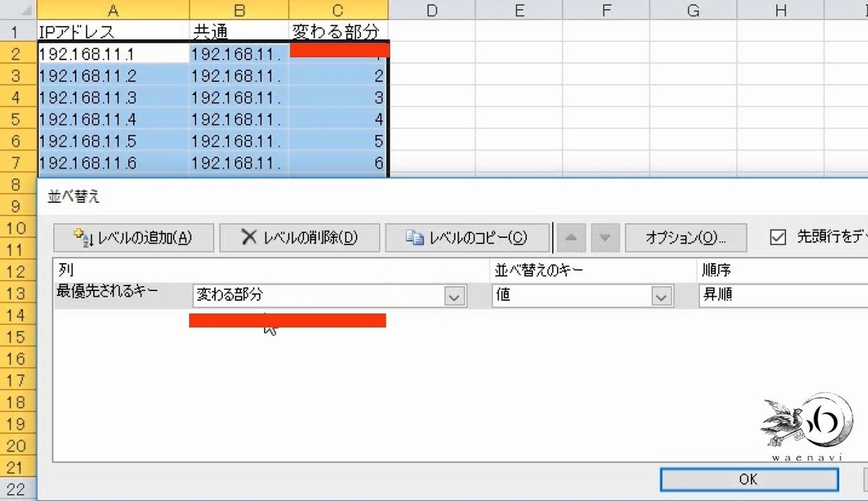
Task: Open the sort options with オプション button
Action: coord(686,238)
